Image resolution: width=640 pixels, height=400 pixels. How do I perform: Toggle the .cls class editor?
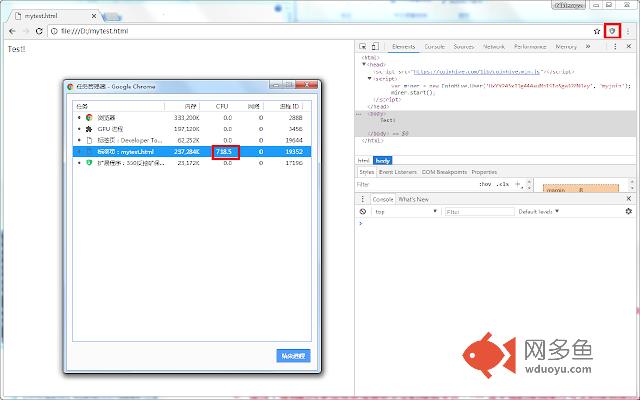click(x=503, y=184)
